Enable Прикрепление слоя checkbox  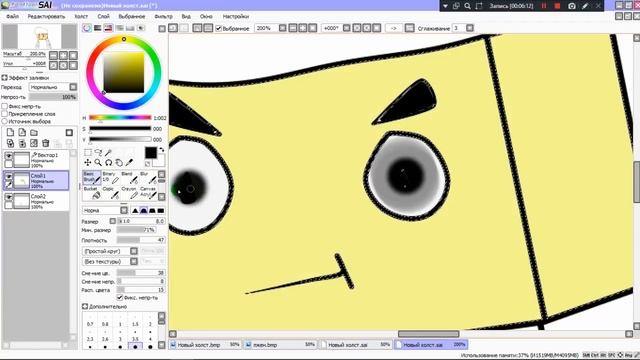coord(4,114)
